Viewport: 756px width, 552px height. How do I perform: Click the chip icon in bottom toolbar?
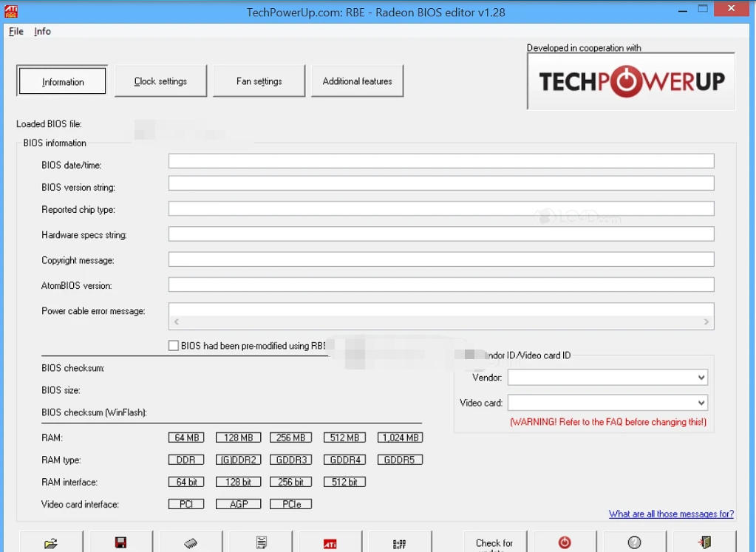pyautogui.click(x=191, y=543)
